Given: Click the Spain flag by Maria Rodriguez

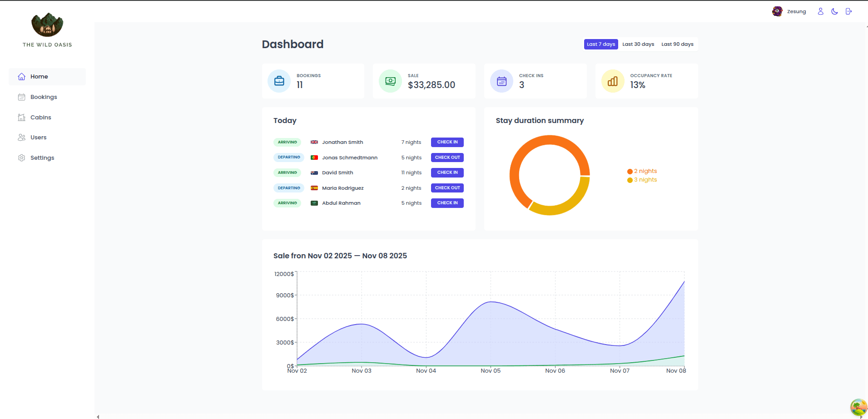Looking at the screenshot, I should coord(314,188).
